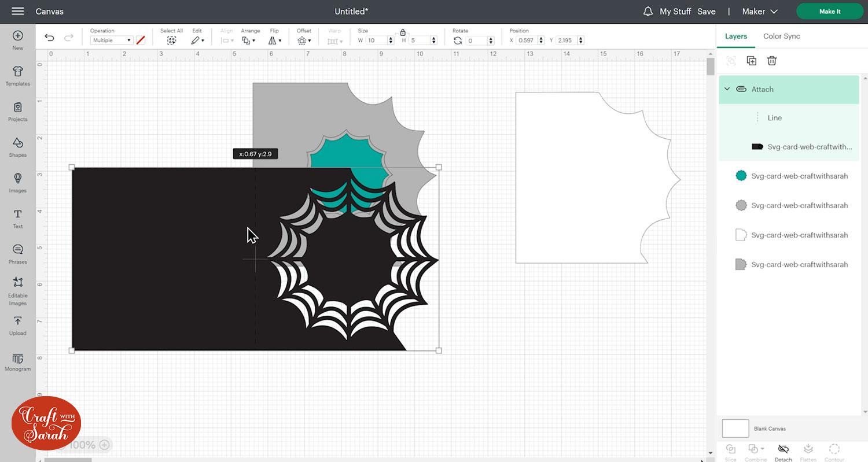This screenshot has width=868, height=462.
Task: Open the Templates panel
Action: [18, 76]
